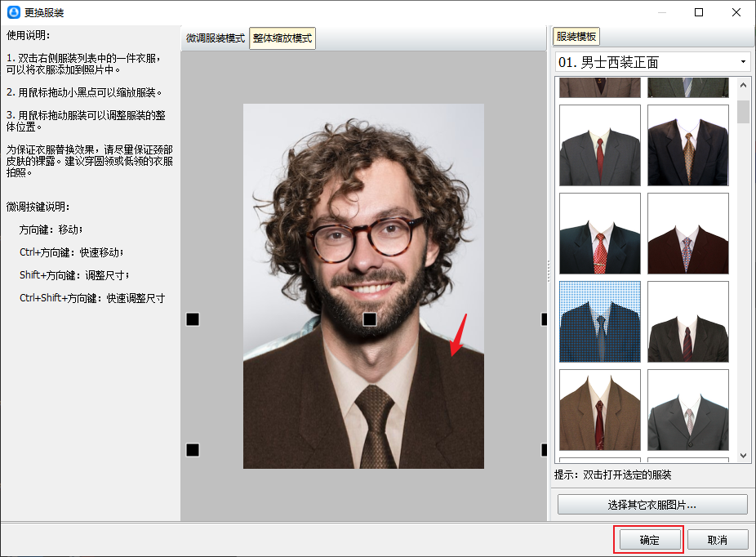This screenshot has height=557, width=756.
Task: Click the app icon in the title bar
Action: [13, 12]
